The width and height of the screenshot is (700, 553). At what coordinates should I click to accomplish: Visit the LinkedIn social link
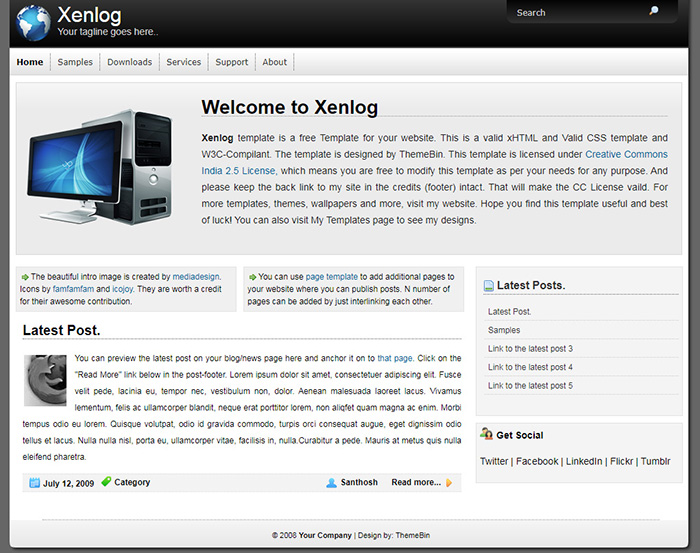pyautogui.click(x=584, y=461)
